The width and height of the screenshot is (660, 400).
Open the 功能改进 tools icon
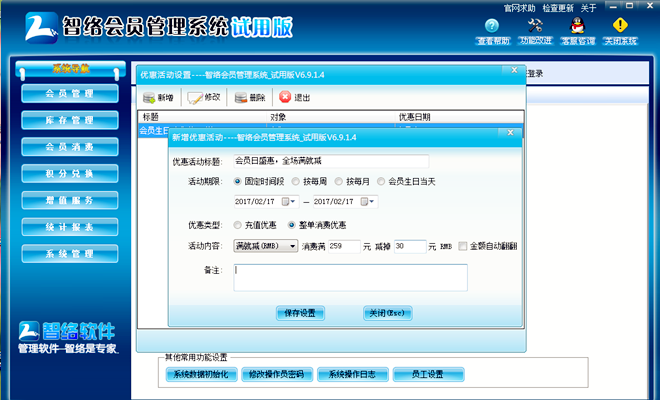535,26
